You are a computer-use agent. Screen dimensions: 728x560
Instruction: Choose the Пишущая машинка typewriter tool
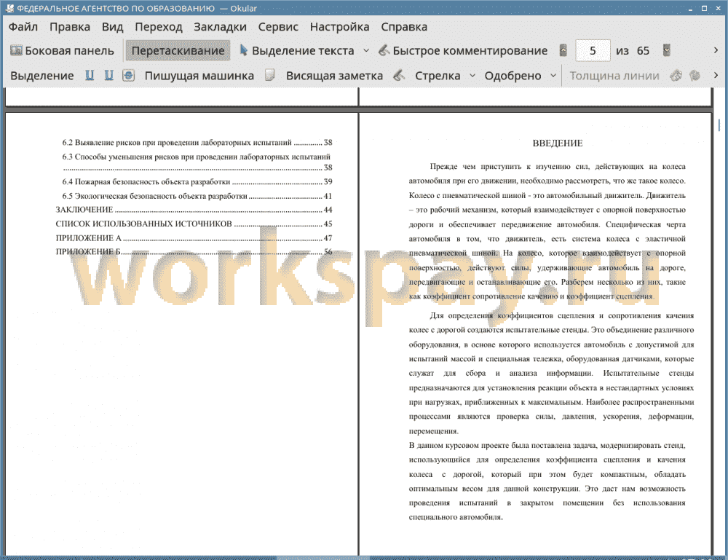coord(199,76)
